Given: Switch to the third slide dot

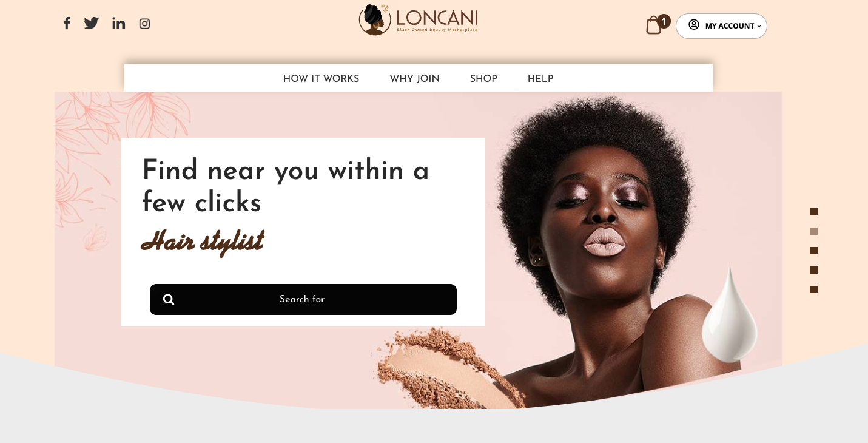Looking at the screenshot, I should tap(814, 251).
